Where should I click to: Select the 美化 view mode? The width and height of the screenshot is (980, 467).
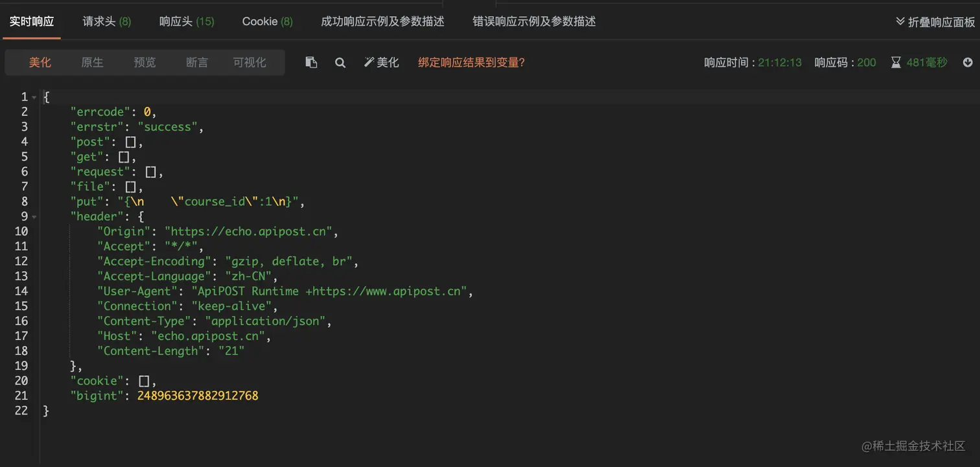(x=40, y=62)
